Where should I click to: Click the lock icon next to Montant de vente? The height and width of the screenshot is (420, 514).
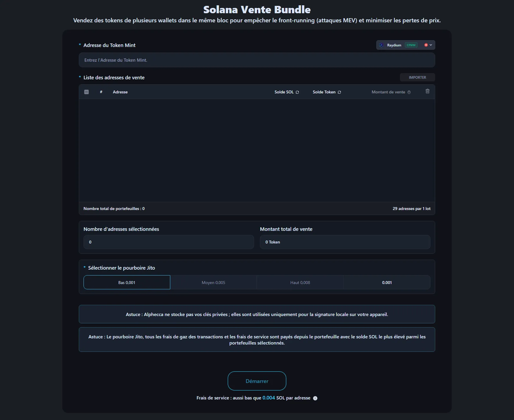(x=409, y=92)
